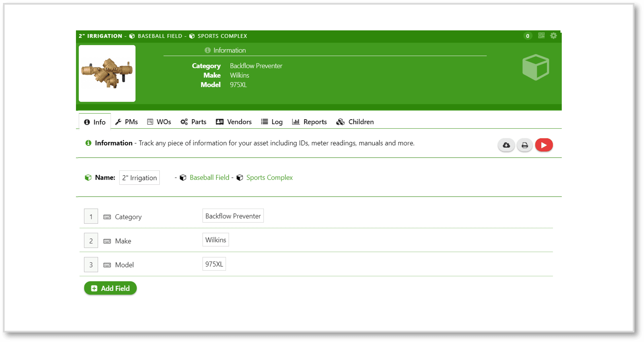The image size is (644, 342).
Task: Click the large cube icon in banner
Action: pyautogui.click(x=536, y=67)
